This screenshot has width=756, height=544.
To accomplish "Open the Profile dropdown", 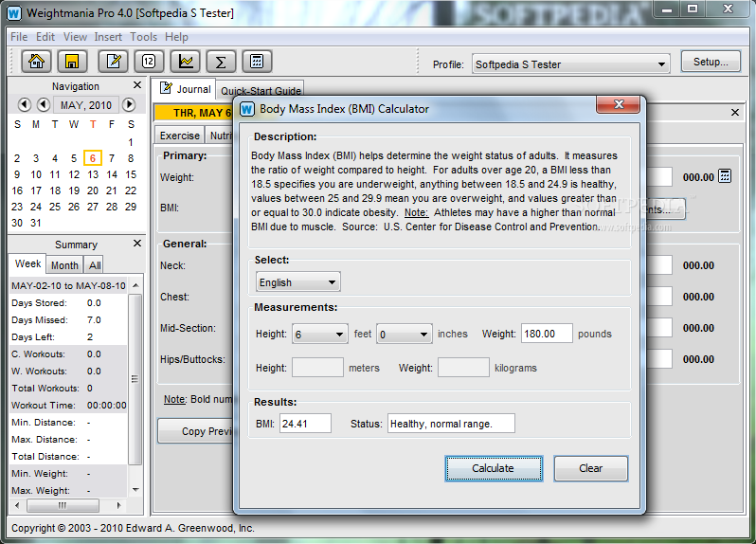I will tap(571, 64).
